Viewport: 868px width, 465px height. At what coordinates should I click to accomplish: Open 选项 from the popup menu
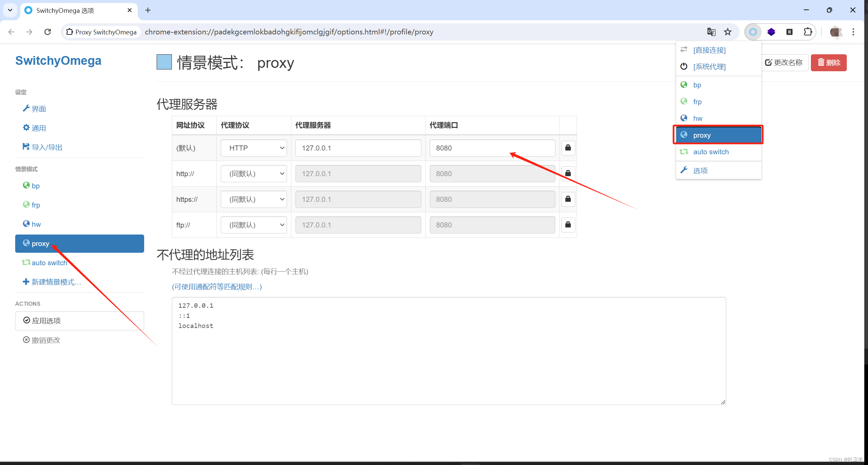[718, 170]
